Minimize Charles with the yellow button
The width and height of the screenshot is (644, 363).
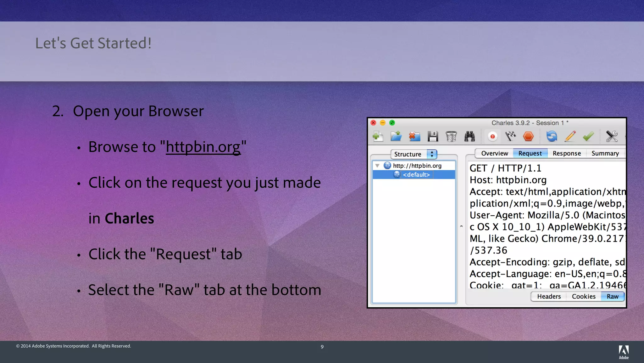[x=383, y=123]
